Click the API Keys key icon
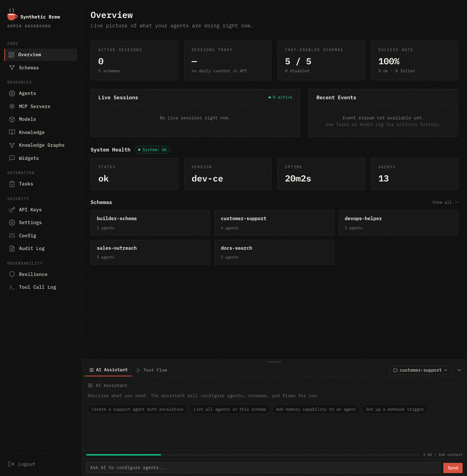The image size is (467, 476). coord(12,210)
